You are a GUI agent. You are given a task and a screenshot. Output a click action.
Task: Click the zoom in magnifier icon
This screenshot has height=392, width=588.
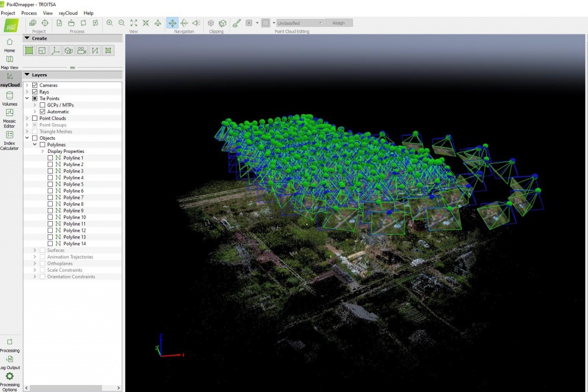click(110, 23)
